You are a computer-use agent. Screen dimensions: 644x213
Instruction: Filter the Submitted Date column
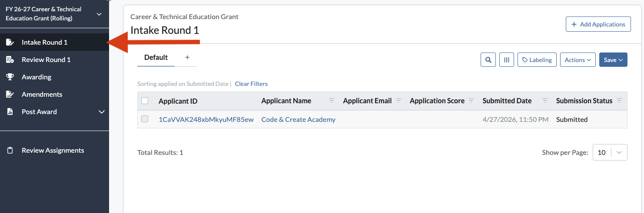[545, 101]
